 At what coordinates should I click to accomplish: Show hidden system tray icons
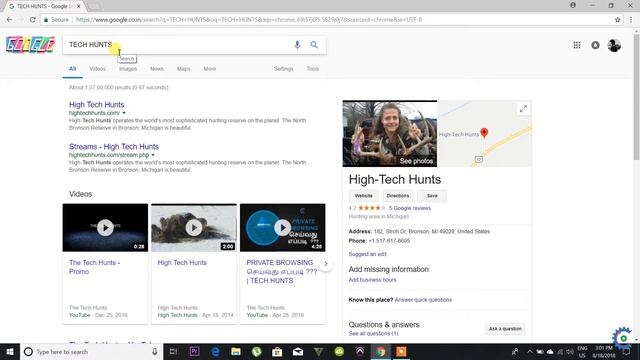pyautogui.click(x=529, y=351)
